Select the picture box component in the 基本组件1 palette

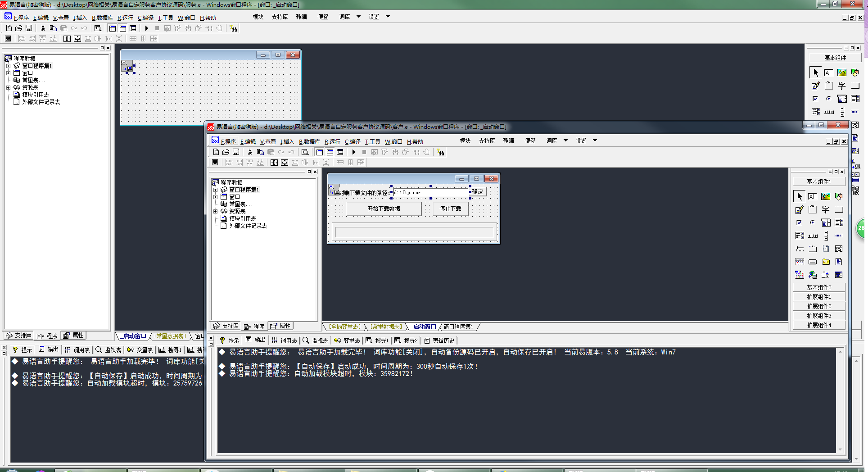[x=825, y=196]
